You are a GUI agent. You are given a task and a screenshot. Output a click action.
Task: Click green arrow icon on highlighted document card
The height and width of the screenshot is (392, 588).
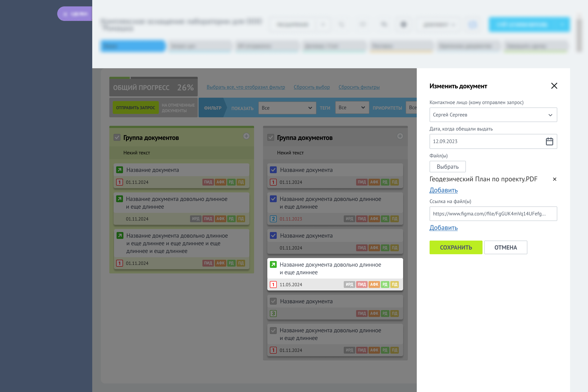[x=273, y=264]
